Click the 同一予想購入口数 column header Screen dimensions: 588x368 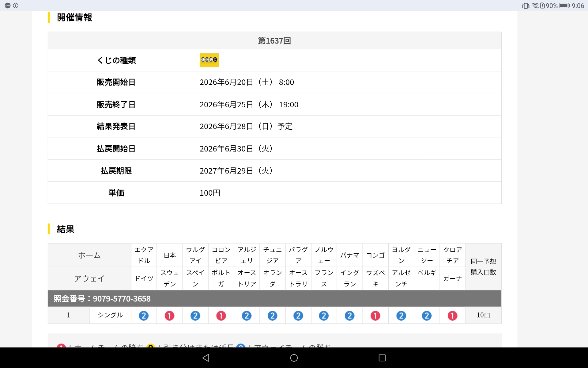[483, 266]
